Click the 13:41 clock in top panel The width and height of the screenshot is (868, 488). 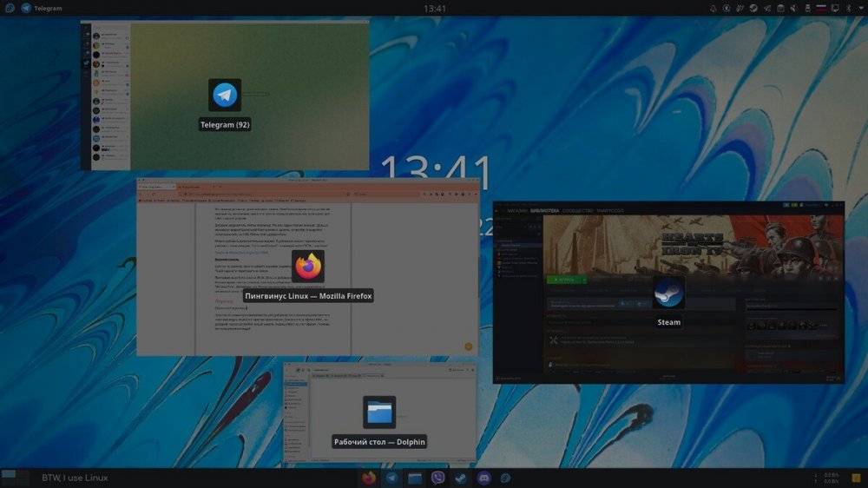pos(435,9)
